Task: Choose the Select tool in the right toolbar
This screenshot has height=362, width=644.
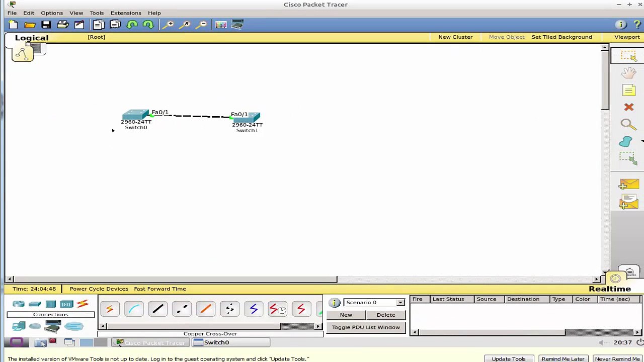Action: coord(628,56)
